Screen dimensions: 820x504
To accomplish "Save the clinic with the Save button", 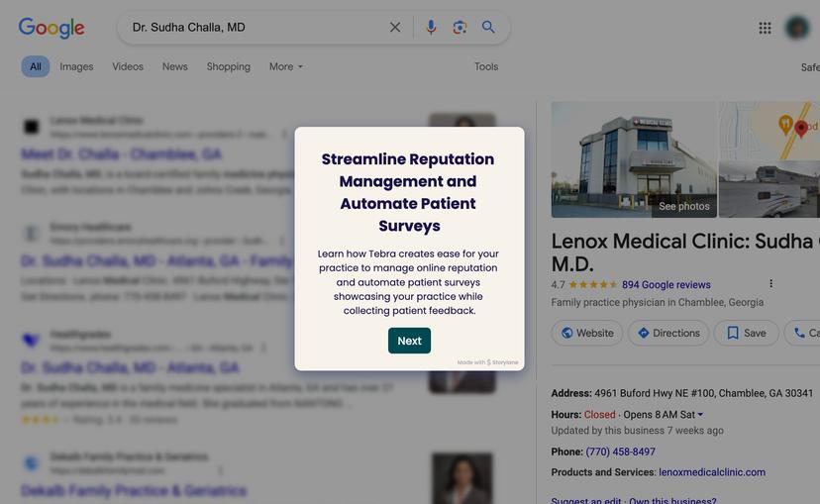I will point(747,333).
